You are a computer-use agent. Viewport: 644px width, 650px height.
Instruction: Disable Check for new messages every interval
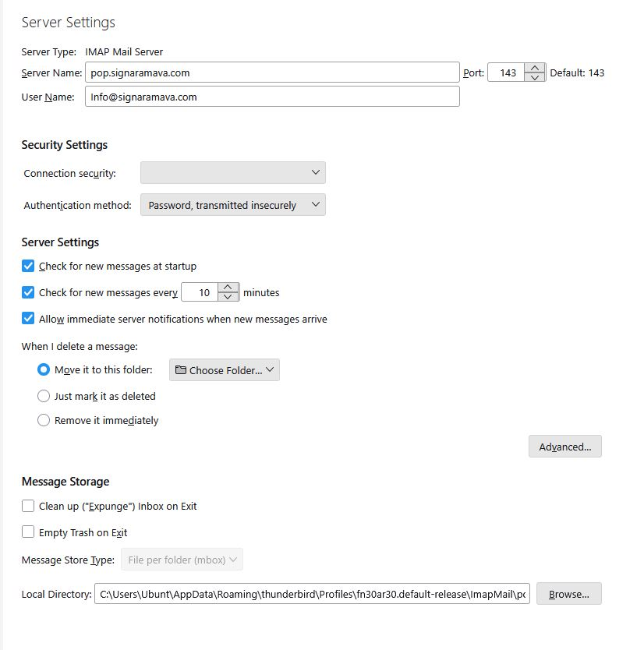click(28, 292)
